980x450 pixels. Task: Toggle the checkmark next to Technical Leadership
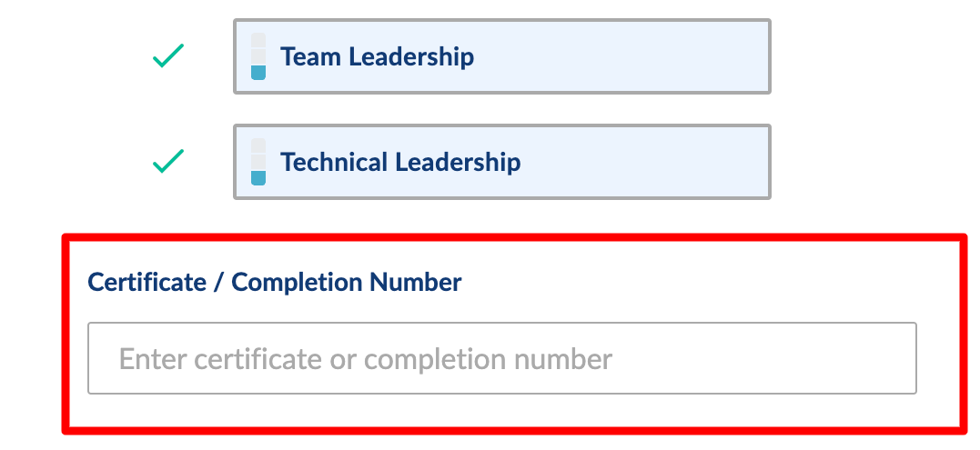click(167, 163)
